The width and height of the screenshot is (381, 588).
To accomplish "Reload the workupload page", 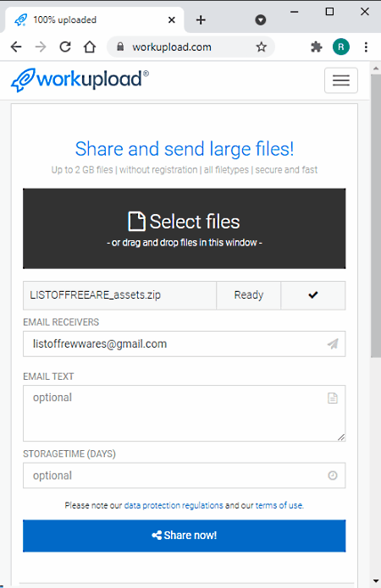I will [x=65, y=47].
